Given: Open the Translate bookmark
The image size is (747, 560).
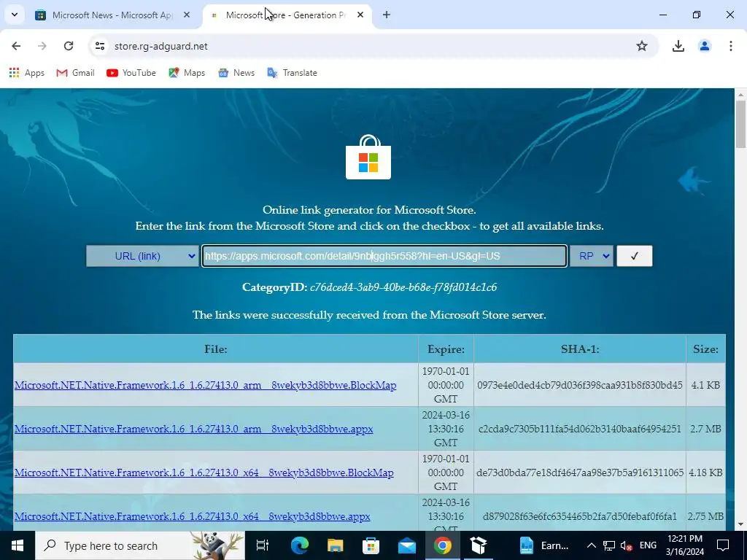Looking at the screenshot, I should (x=292, y=73).
